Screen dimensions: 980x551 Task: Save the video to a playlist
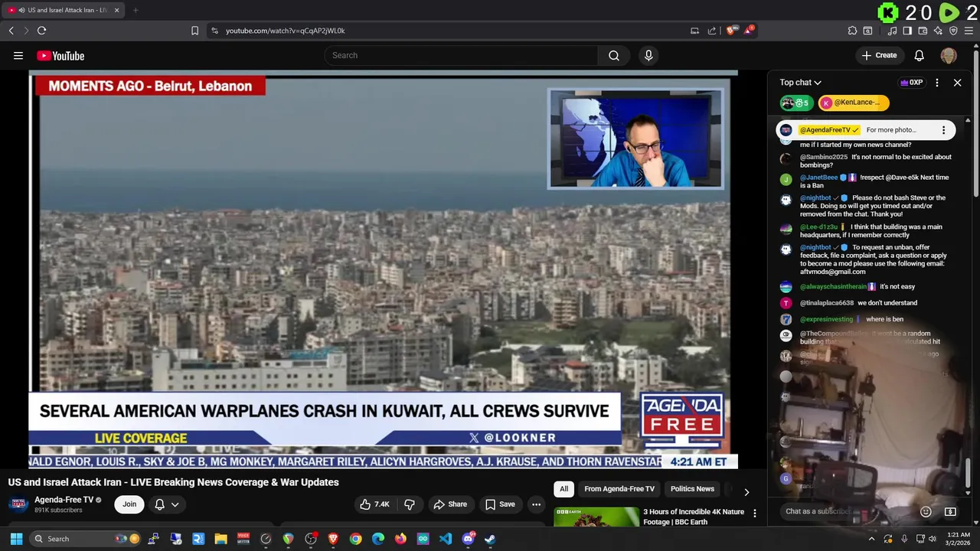pyautogui.click(x=500, y=504)
